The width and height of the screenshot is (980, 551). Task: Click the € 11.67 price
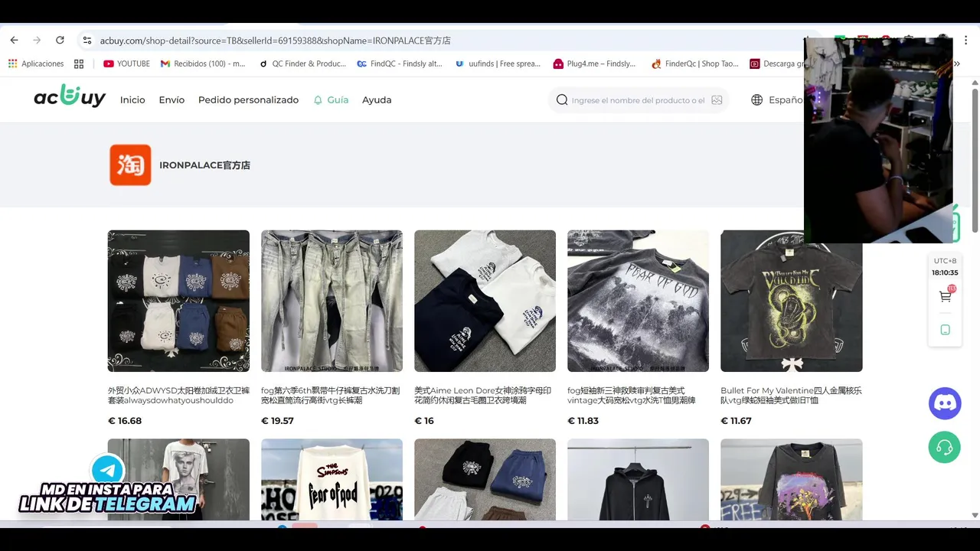click(x=736, y=421)
